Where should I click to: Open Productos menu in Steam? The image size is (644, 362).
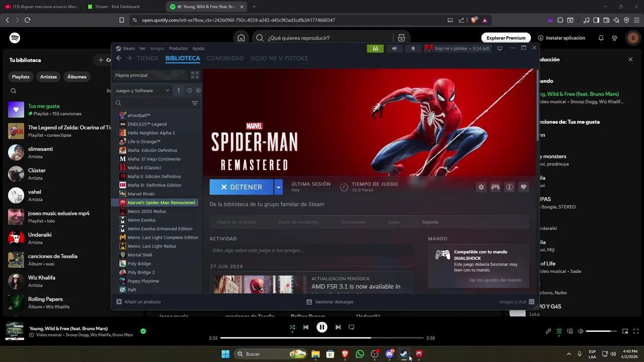click(x=178, y=48)
